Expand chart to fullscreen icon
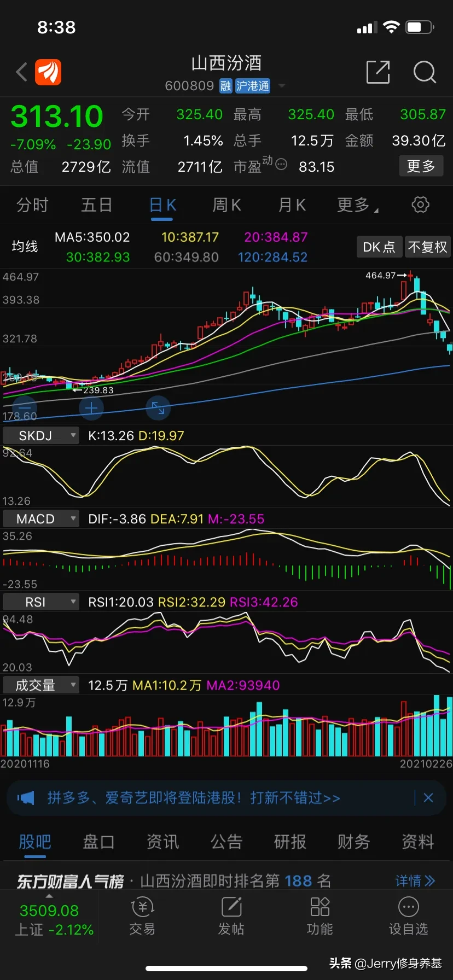Image resolution: width=453 pixels, height=980 pixels. point(158,408)
